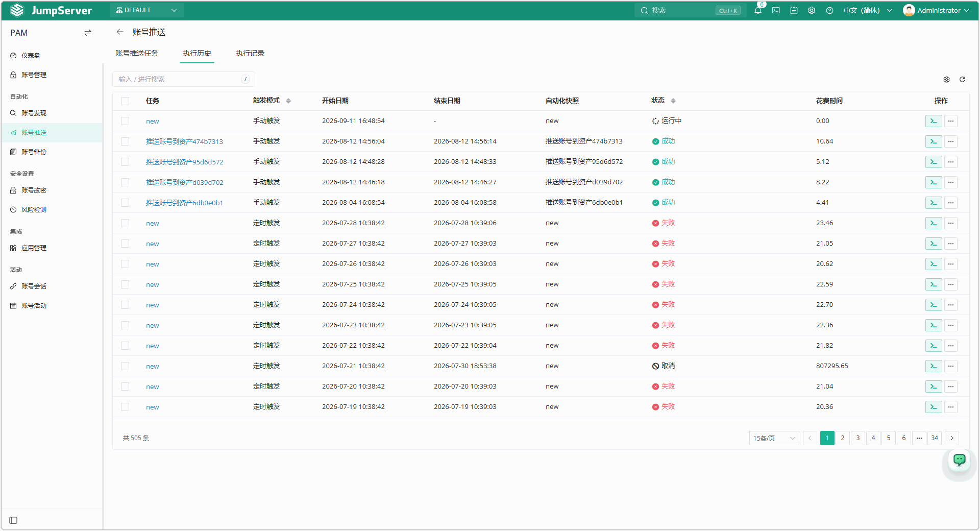Image resolution: width=980 pixels, height=531 pixels.
Task: Open the notifications bell icon
Action: [758, 10]
